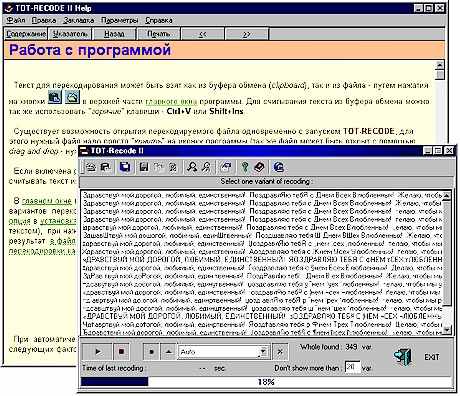The image size is (460, 396).
Task: Open the Файл menu
Action: (16, 20)
